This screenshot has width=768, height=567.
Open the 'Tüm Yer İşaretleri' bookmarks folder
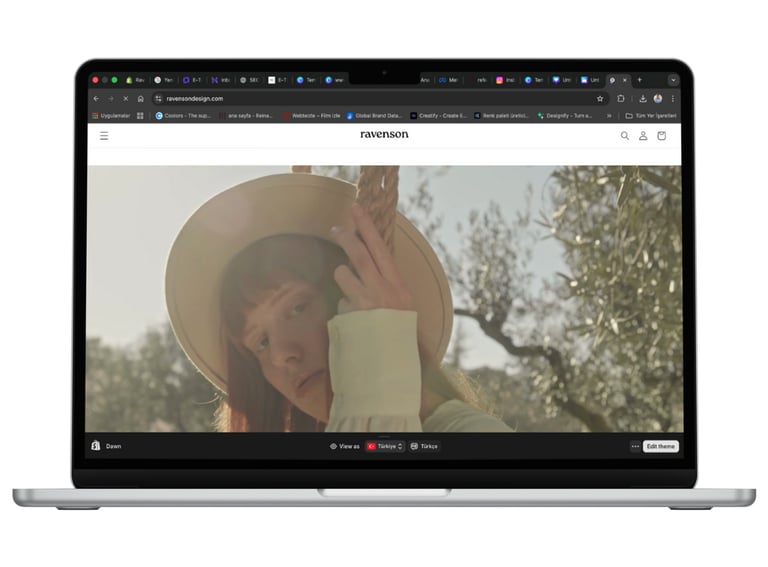point(651,116)
